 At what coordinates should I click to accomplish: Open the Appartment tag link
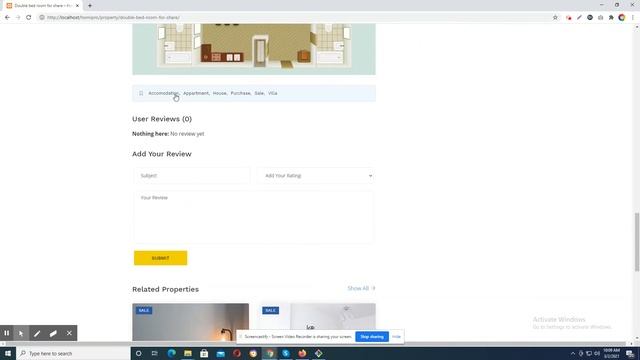(196, 93)
